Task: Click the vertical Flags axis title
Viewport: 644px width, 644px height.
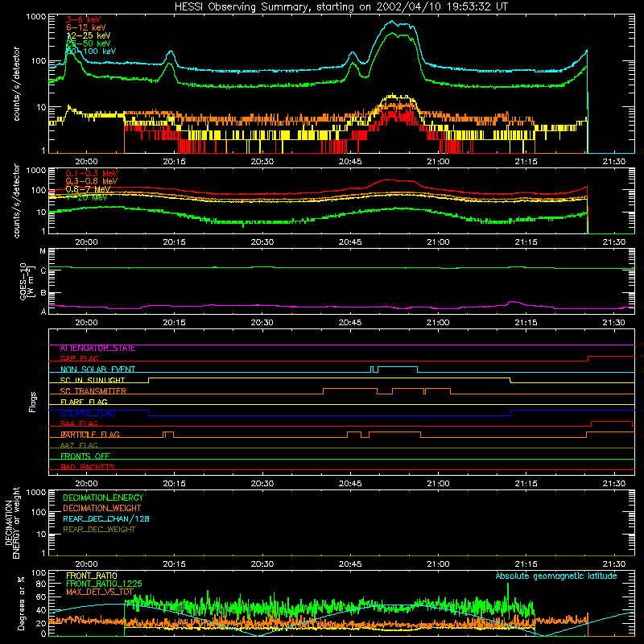Action: [33, 402]
